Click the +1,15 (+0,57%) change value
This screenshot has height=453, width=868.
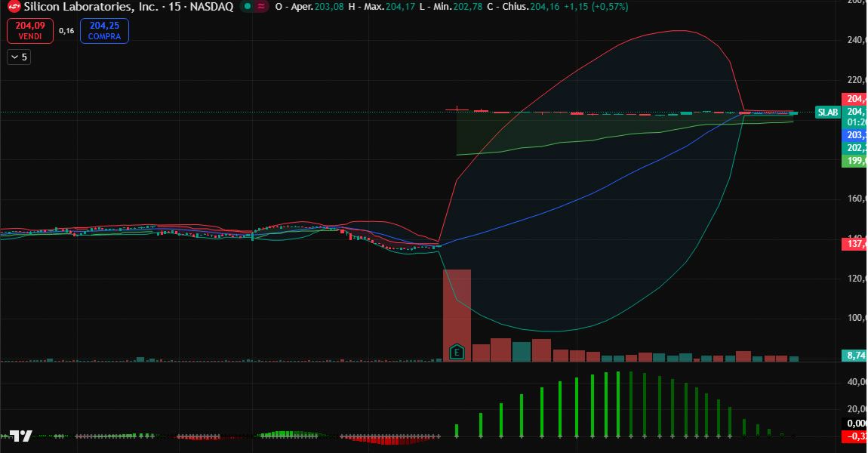[x=596, y=7]
